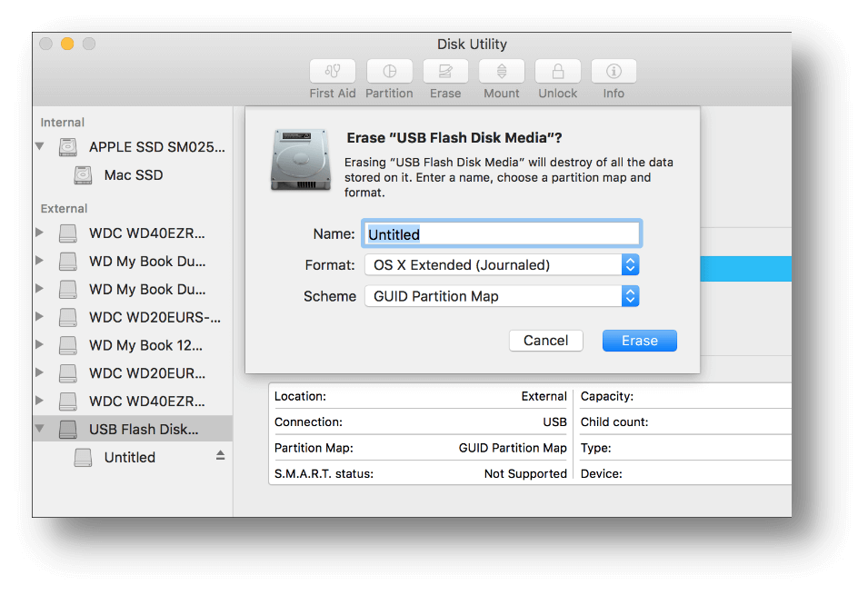Click the yellow minimize window button
868x595 pixels.
[x=67, y=44]
